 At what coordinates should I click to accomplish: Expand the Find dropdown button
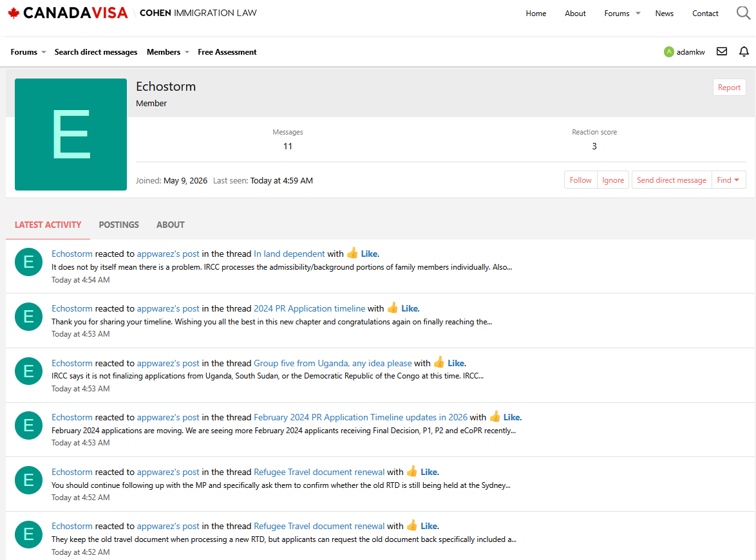728,180
